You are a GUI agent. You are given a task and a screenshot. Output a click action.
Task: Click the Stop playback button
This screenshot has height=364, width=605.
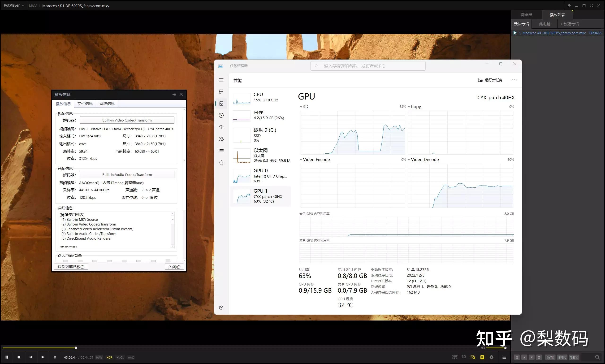(19, 357)
